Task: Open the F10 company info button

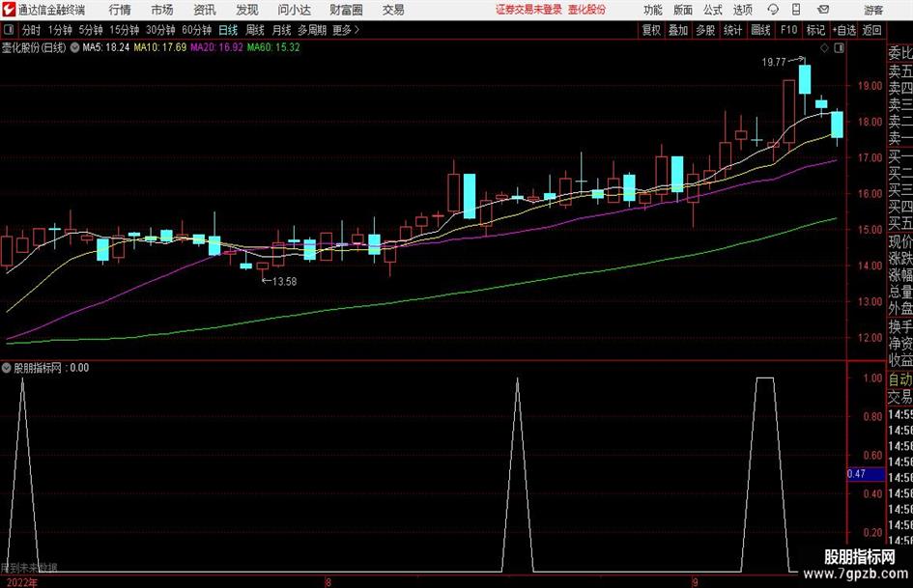Action: click(788, 30)
